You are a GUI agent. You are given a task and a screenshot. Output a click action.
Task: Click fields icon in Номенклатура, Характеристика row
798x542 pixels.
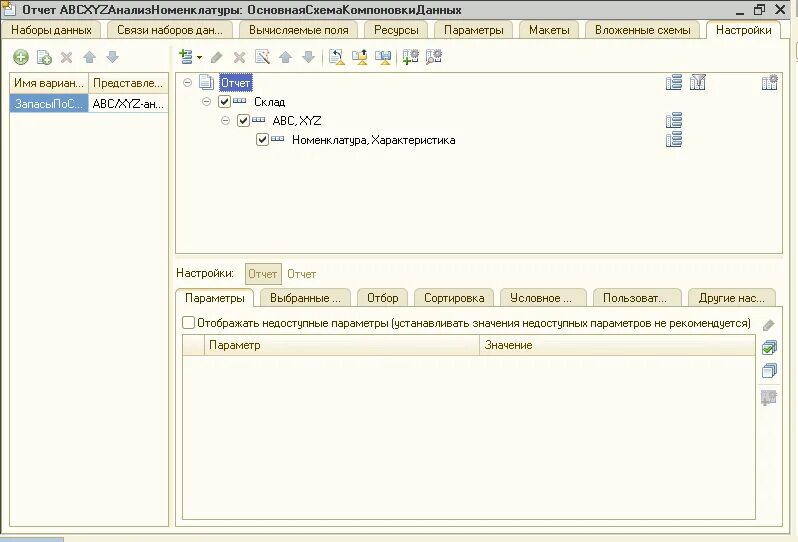[x=674, y=139]
